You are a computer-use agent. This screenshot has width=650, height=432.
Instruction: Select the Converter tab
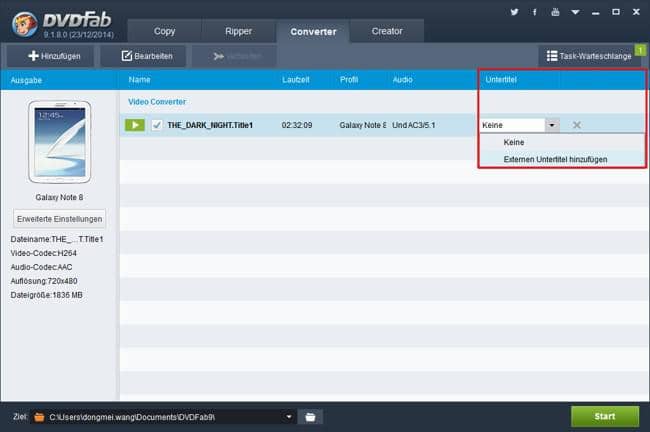tap(313, 31)
